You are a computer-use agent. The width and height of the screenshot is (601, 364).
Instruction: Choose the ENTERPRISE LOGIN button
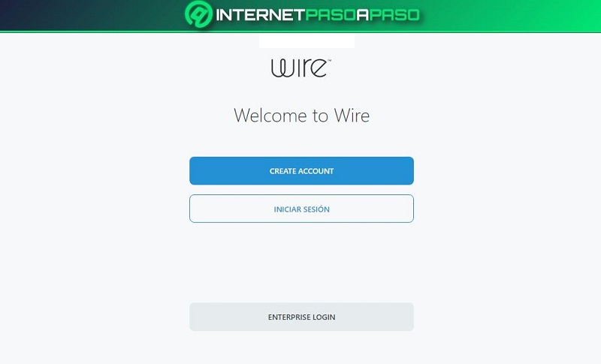click(301, 317)
